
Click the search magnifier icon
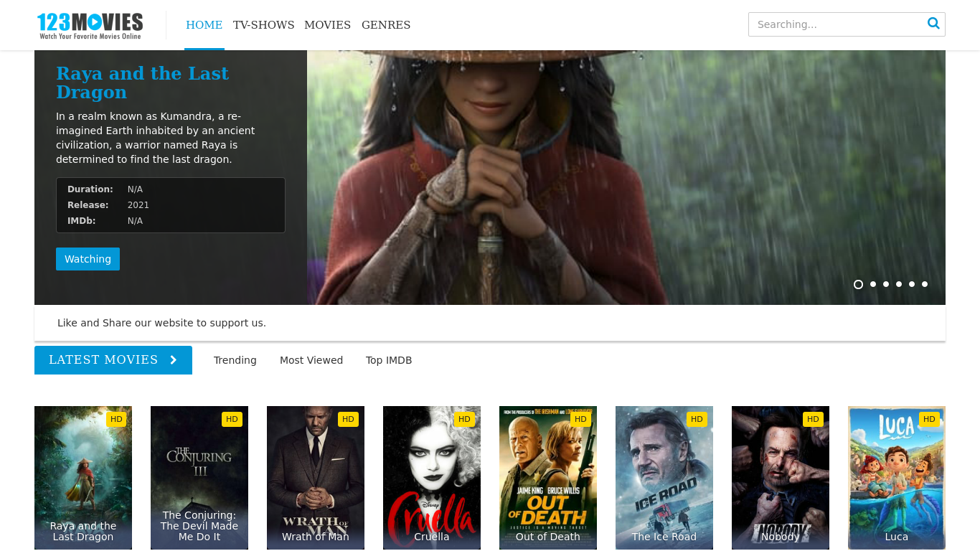click(933, 23)
